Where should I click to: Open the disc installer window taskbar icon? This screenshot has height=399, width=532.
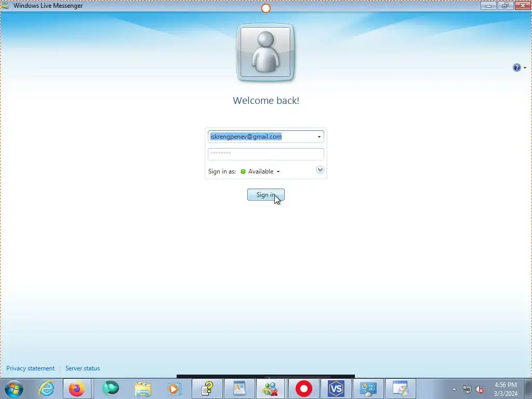[401, 389]
